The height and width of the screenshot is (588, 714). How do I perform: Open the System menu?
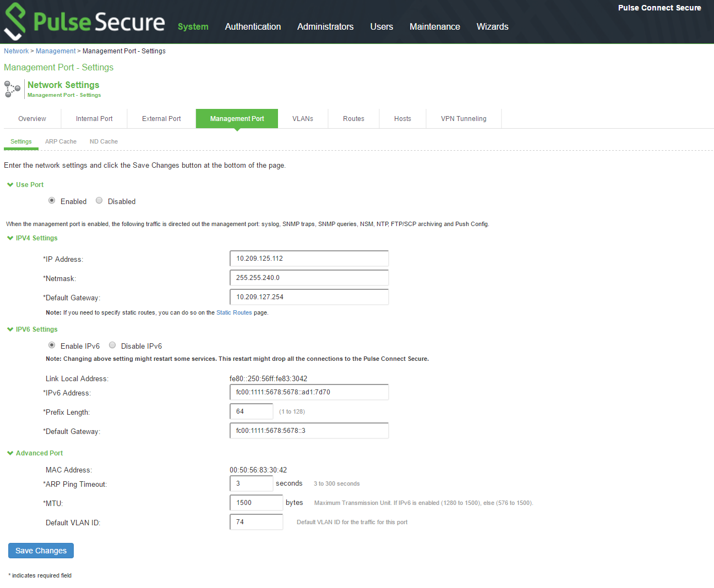click(193, 26)
